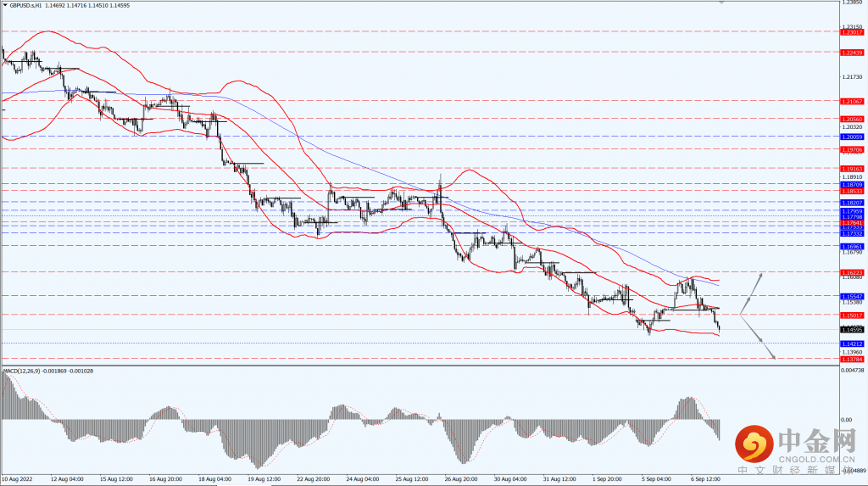Click the 31 Aug 12:00 time label
Image resolution: width=868 pixels, height=486 pixels.
(x=559, y=479)
